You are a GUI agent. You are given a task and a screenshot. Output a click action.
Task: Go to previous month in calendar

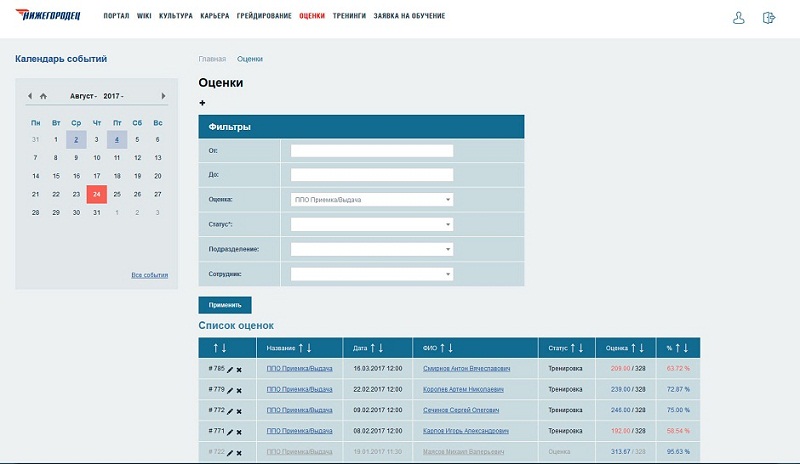coord(31,96)
